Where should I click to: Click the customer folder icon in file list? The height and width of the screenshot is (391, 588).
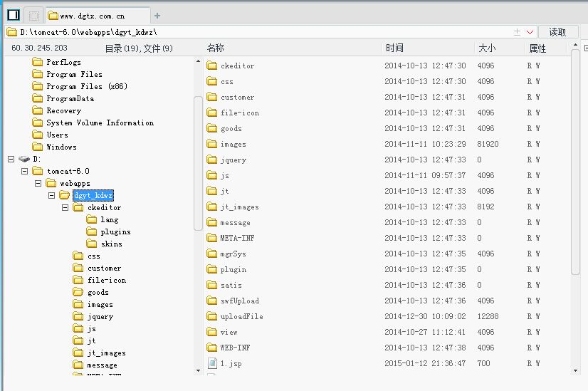click(x=212, y=97)
